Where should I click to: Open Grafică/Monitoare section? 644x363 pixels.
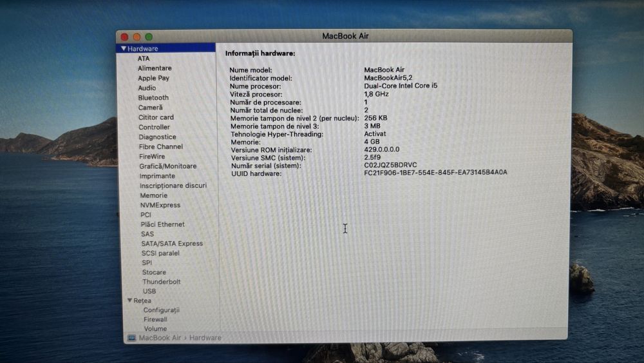(168, 166)
